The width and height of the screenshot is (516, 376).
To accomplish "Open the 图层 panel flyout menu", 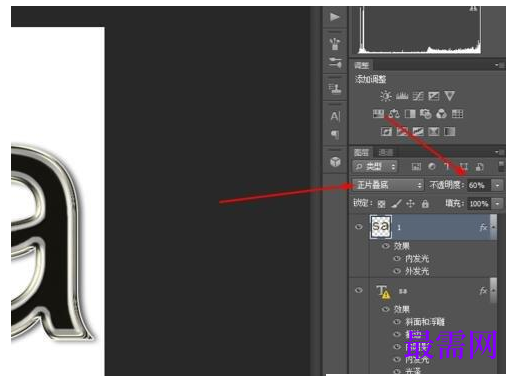I will (499, 152).
